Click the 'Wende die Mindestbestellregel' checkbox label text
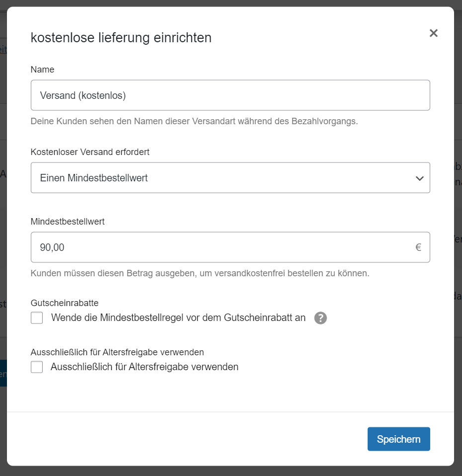This screenshot has height=476, width=462. [x=178, y=318]
